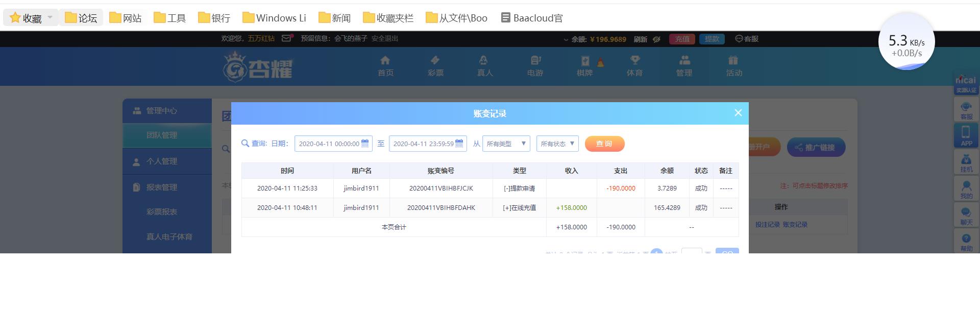
Task: Click the 推广链接 promotion link button
Action: click(816, 148)
